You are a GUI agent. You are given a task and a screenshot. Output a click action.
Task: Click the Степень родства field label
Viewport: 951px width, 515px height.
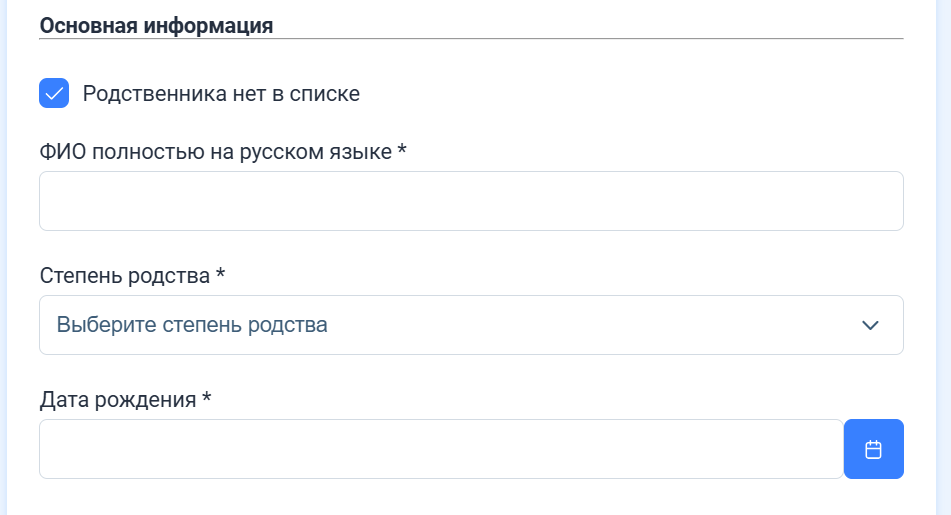pyautogui.click(x=124, y=275)
